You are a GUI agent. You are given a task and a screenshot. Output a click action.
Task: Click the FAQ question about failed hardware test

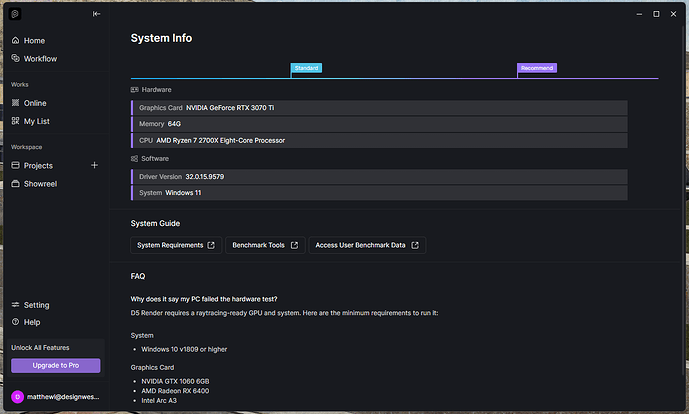[204, 299]
